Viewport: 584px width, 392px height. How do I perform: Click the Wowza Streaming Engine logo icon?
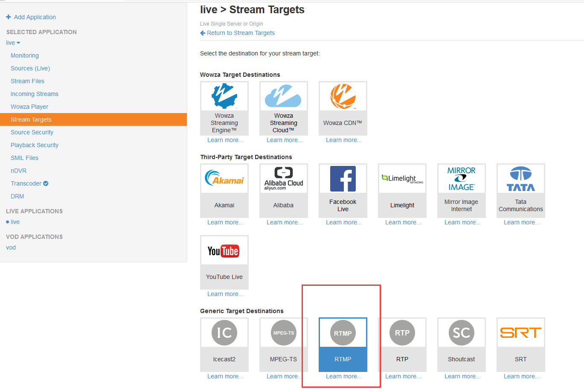click(224, 96)
